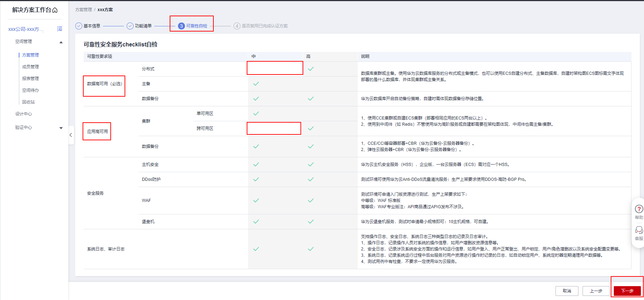Click the 高 checkmark in the DDos防护 row
The height and width of the screenshot is (300, 644).
pos(311,179)
